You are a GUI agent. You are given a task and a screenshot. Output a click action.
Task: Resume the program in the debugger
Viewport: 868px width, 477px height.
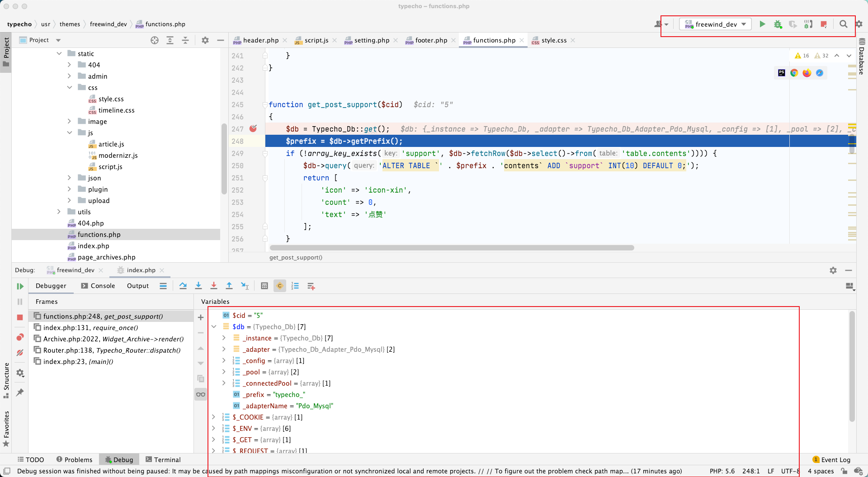coord(20,286)
